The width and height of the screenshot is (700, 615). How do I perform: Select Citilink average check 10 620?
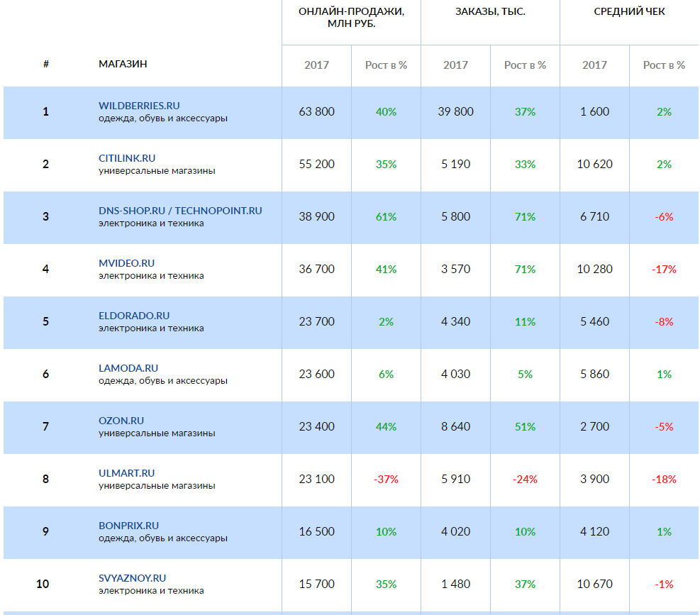(x=594, y=164)
